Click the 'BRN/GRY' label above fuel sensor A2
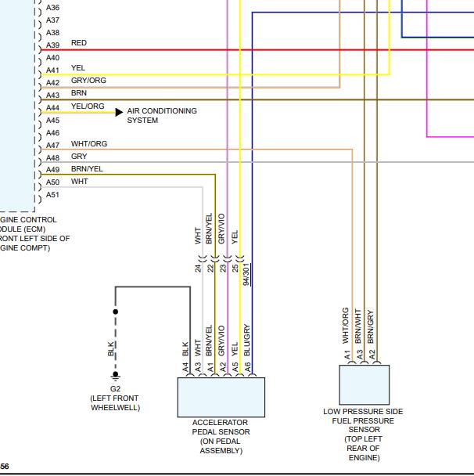 [371, 326]
